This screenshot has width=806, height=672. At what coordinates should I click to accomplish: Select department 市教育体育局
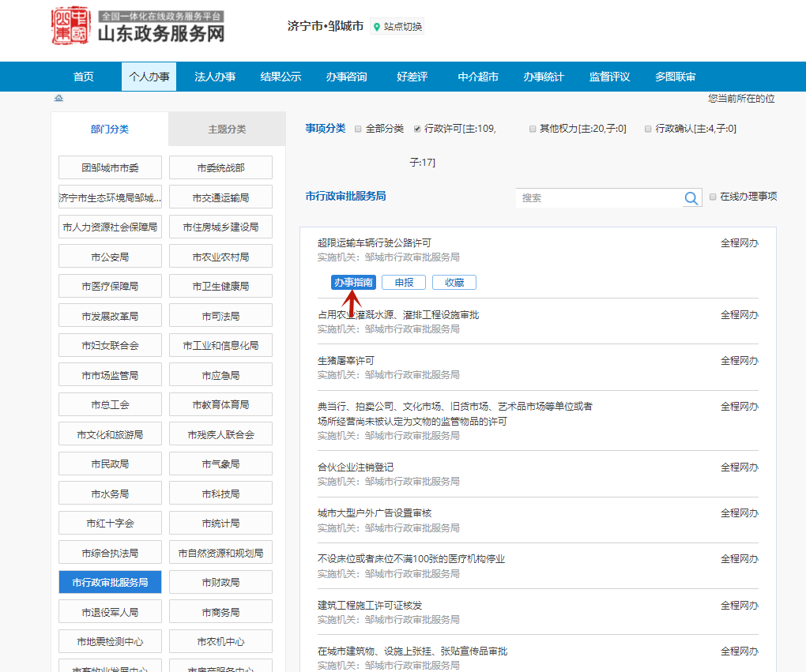point(221,404)
